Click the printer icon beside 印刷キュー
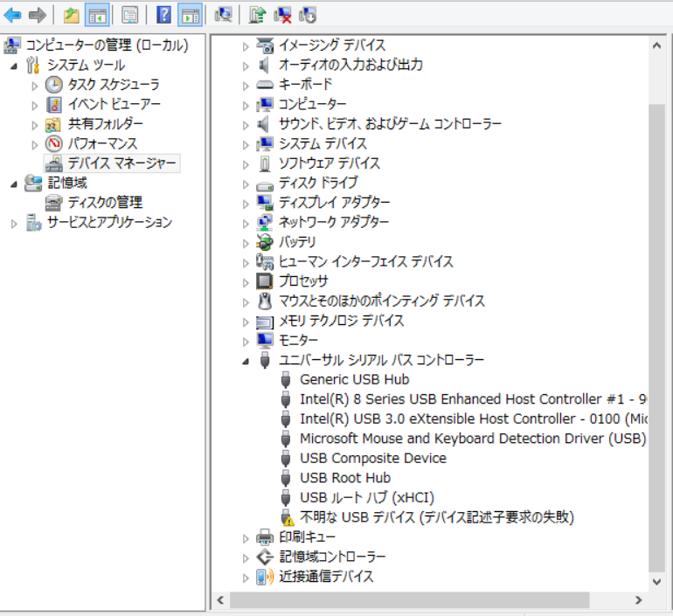Image resolution: width=673 pixels, height=616 pixels. tap(265, 537)
